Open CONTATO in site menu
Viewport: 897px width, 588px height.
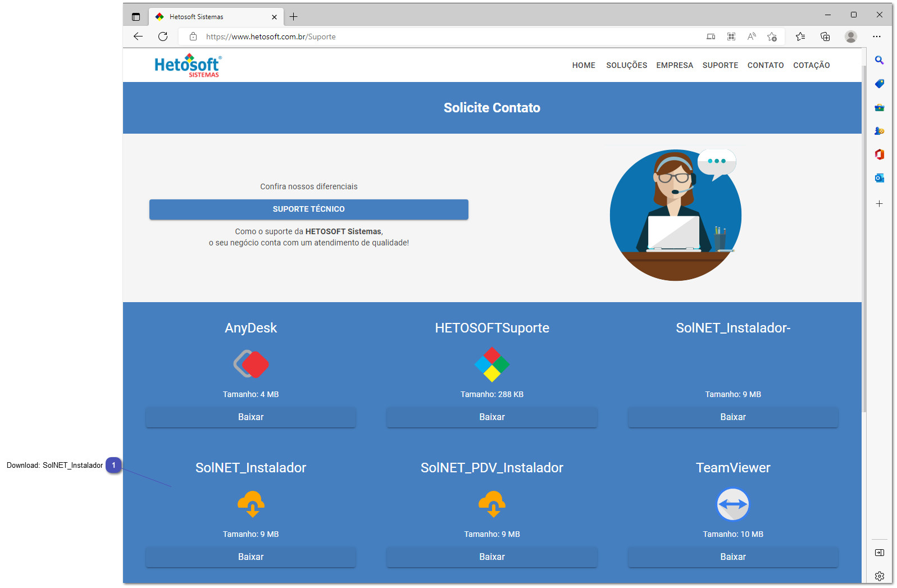(766, 65)
